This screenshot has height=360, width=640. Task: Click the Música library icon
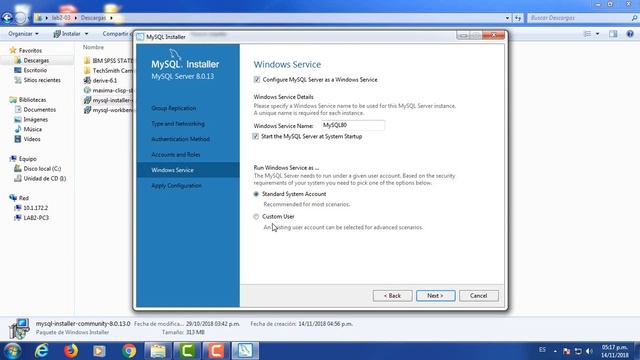(18, 129)
